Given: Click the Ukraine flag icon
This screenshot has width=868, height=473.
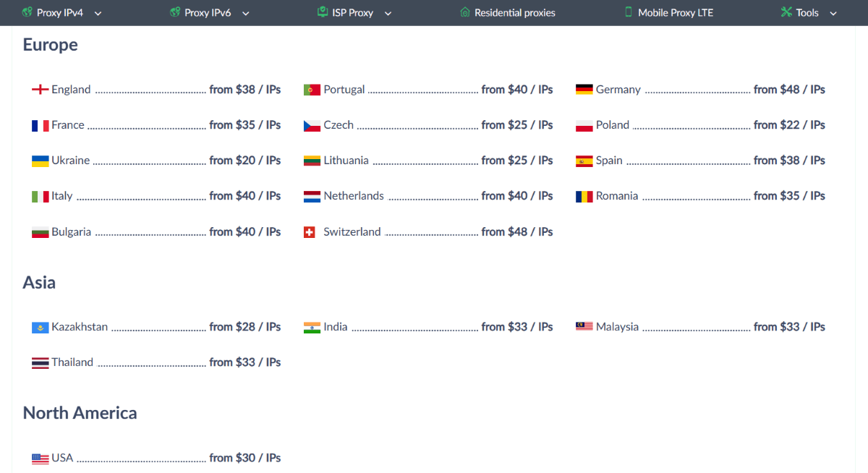Looking at the screenshot, I should (x=40, y=161).
